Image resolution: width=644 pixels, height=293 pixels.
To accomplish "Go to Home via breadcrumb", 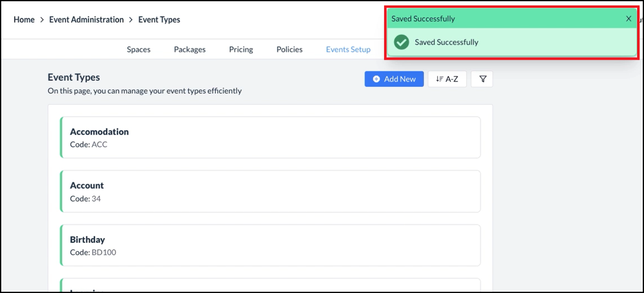I will (x=24, y=20).
